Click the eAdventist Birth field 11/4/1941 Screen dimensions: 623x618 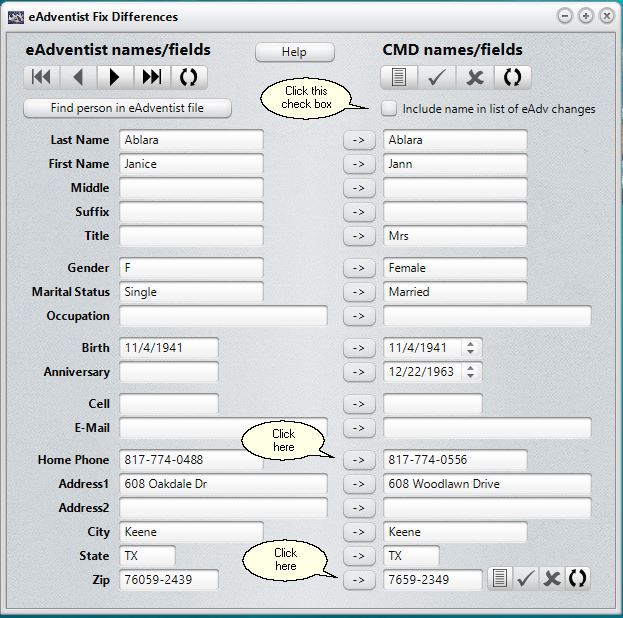pyautogui.click(x=169, y=348)
